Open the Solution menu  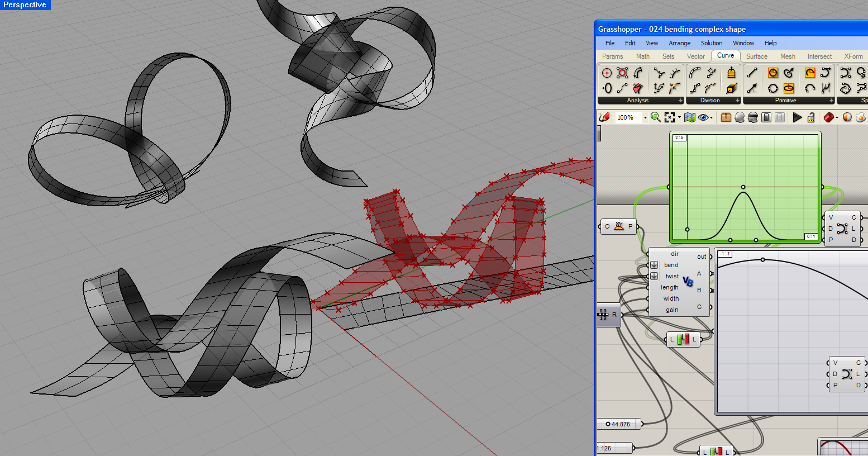click(712, 43)
